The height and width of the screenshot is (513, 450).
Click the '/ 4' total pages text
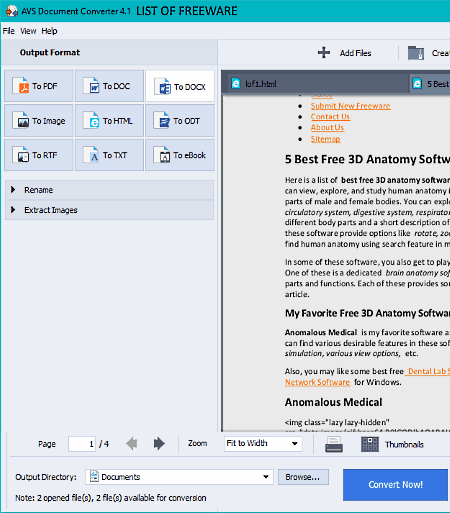tap(104, 444)
